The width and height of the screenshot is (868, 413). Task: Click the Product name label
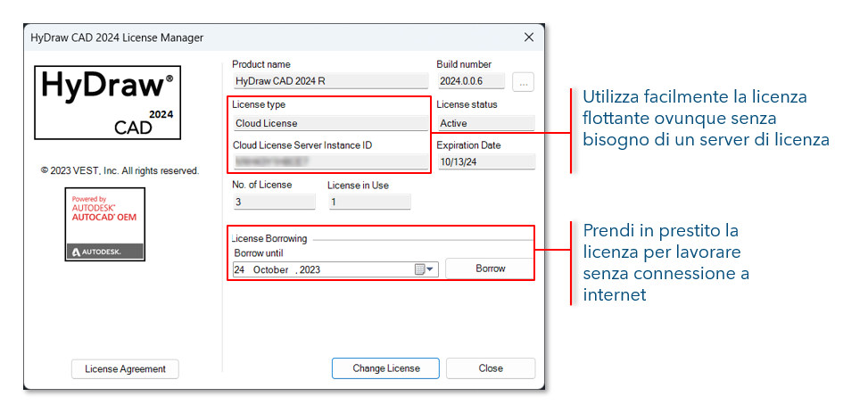click(261, 64)
